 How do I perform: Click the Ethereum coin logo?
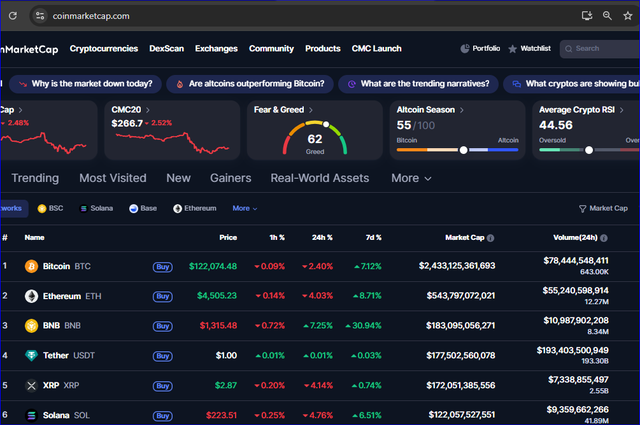[x=31, y=296]
